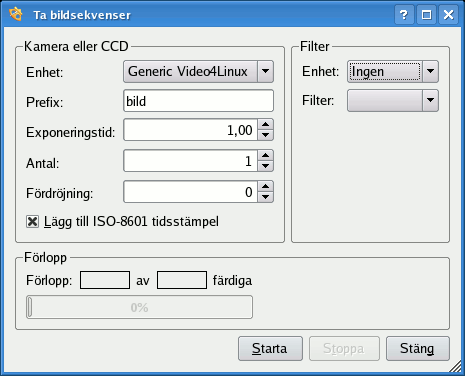Click the KStars icon in title bar
Image resolution: width=465 pixels, height=376 pixels.
coord(16,14)
